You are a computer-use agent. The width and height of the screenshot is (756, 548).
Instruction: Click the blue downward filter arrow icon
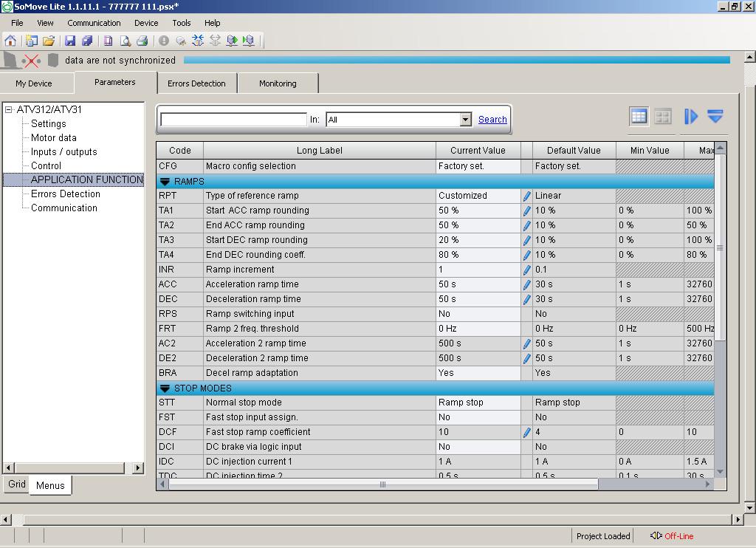715,116
